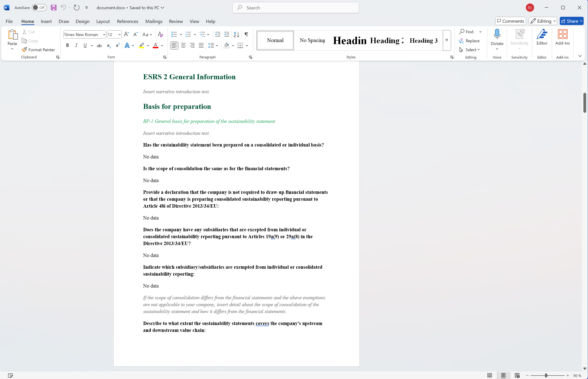Increase paragraph indent
Image resolution: width=588 pixels, height=379 pixels.
(x=227, y=34)
